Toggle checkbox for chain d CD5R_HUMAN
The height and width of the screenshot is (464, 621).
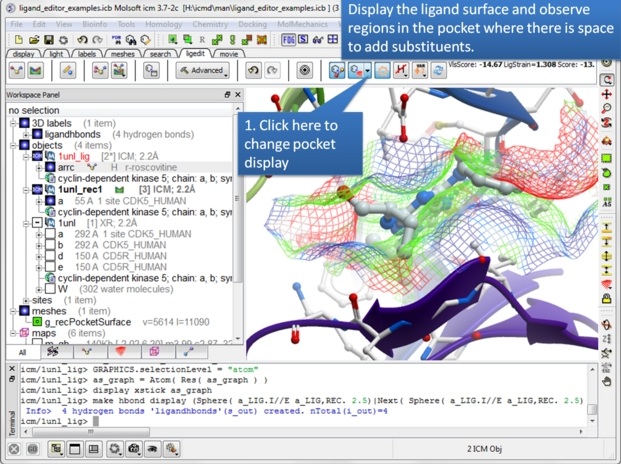[50, 255]
